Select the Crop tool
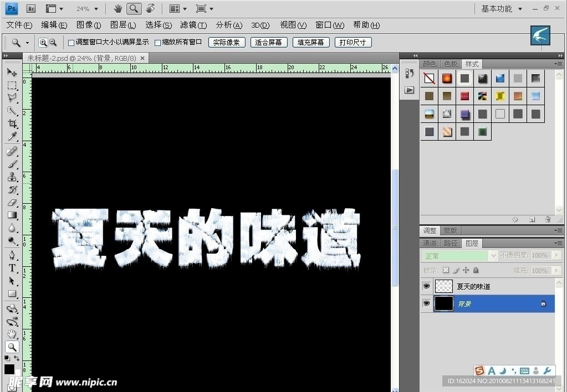Screen dimensions: 567x392 pos(12,123)
